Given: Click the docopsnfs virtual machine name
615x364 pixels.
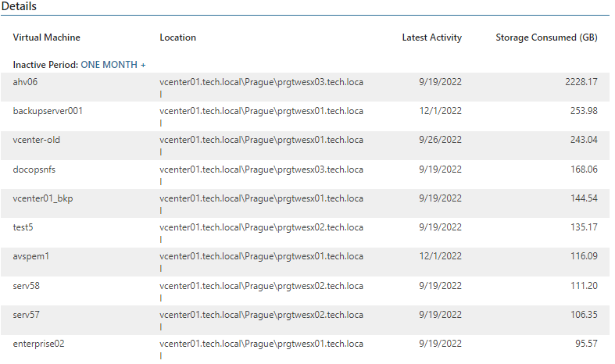Looking at the screenshot, I should pos(34,170).
